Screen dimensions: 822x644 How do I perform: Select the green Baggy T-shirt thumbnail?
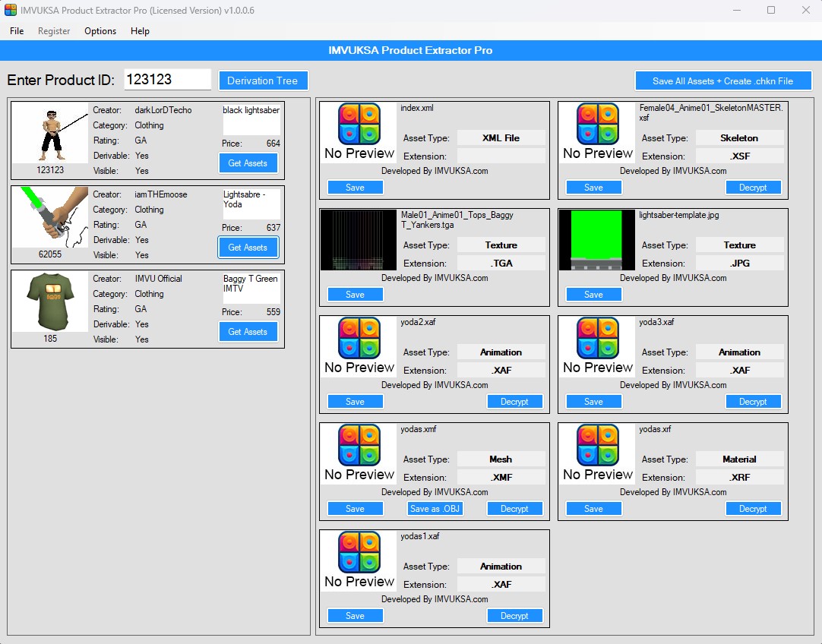50,301
